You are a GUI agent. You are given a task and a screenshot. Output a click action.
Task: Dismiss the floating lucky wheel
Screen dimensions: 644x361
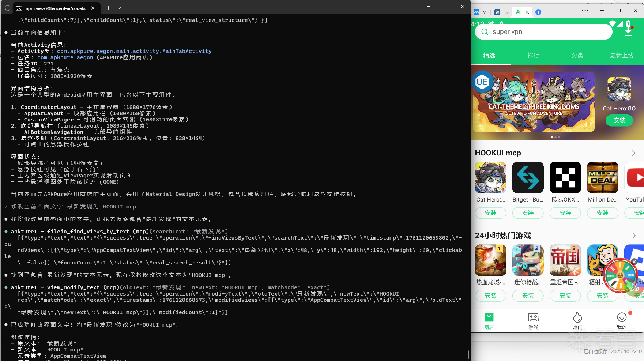click(634, 262)
